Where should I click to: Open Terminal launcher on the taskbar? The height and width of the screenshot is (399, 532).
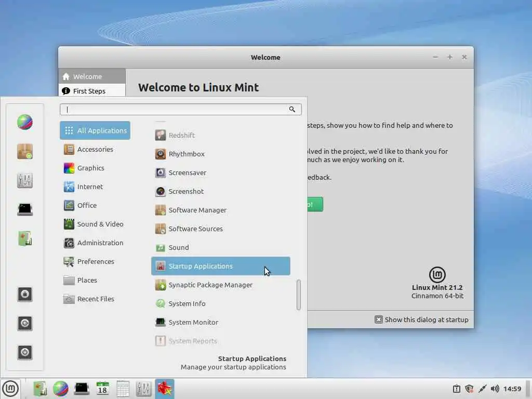point(82,389)
